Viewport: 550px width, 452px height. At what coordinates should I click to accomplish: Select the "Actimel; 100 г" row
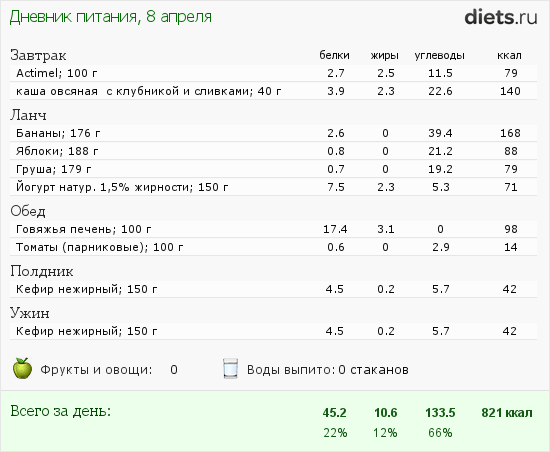(273, 73)
